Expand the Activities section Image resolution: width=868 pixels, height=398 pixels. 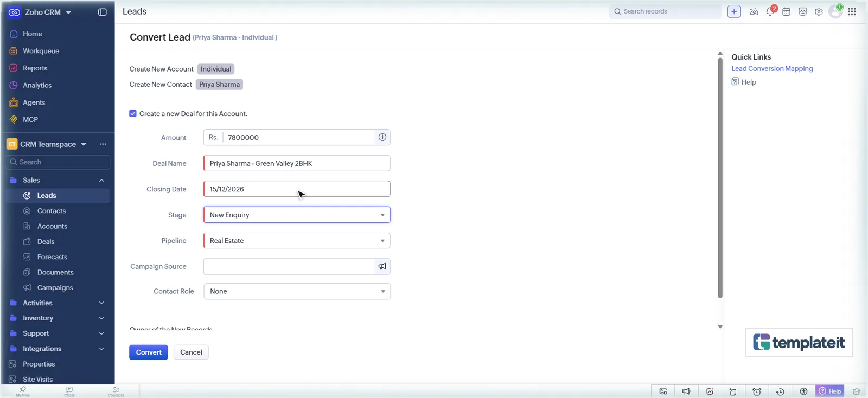(x=101, y=303)
